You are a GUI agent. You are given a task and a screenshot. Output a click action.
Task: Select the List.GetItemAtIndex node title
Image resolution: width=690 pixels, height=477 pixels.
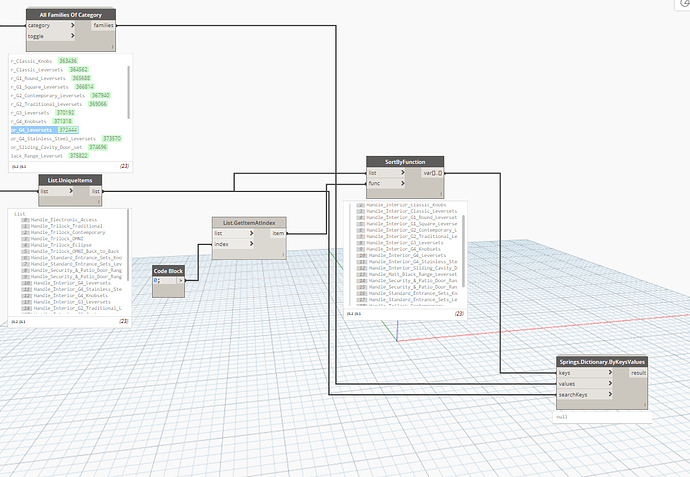[x=249, y=223]
